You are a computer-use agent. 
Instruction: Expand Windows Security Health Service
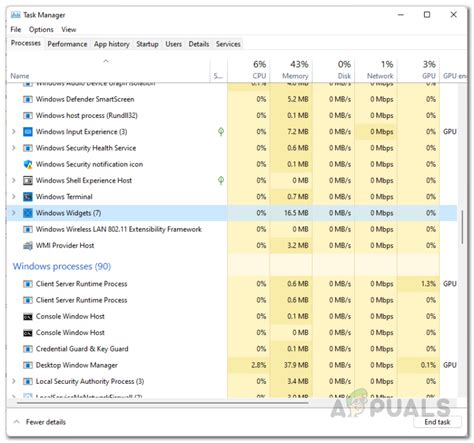14,148
